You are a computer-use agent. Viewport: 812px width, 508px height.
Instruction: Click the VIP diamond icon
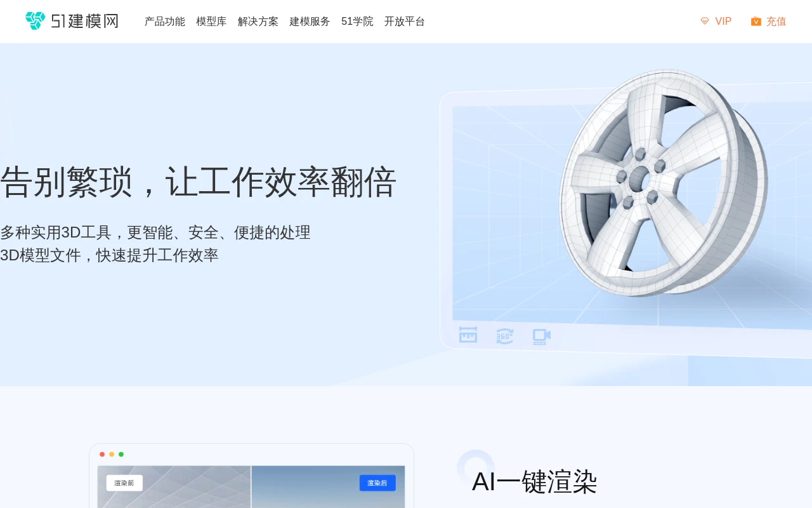pos(705,21)
